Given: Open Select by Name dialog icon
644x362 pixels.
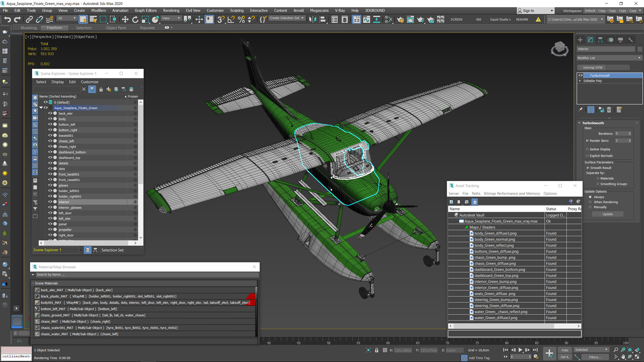Looking at the screenshot, I should tap(93, 19).
